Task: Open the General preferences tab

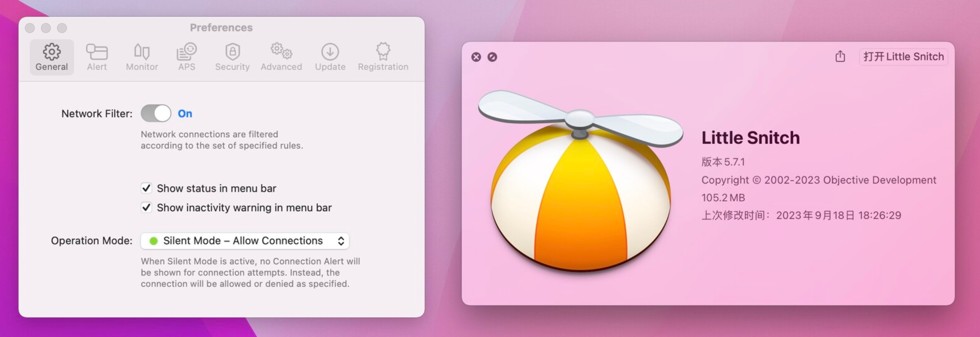Action: [x=52, y=57]
